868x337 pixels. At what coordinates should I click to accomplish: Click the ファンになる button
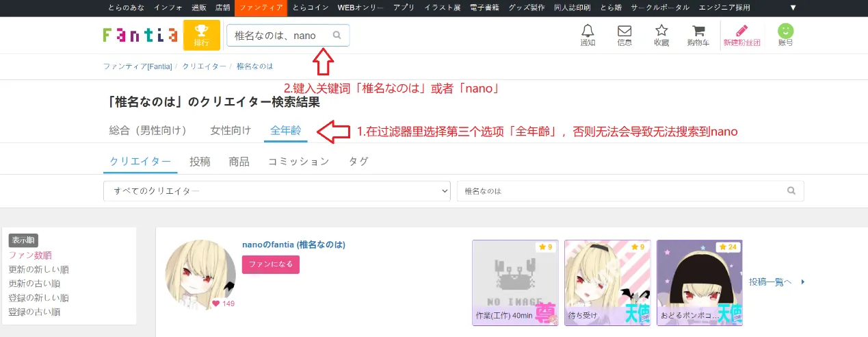[271, 264]
